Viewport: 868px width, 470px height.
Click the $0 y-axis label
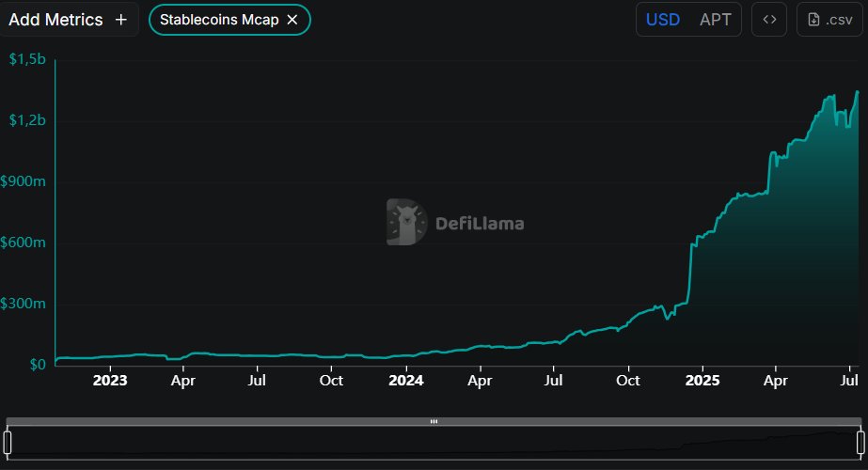(x=38, y=365)
